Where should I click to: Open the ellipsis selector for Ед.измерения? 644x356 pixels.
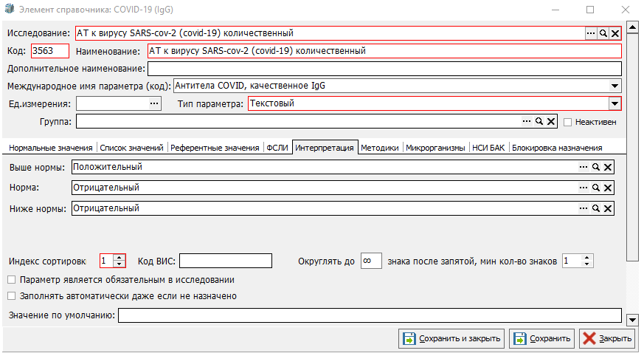[x=154, y=104]
